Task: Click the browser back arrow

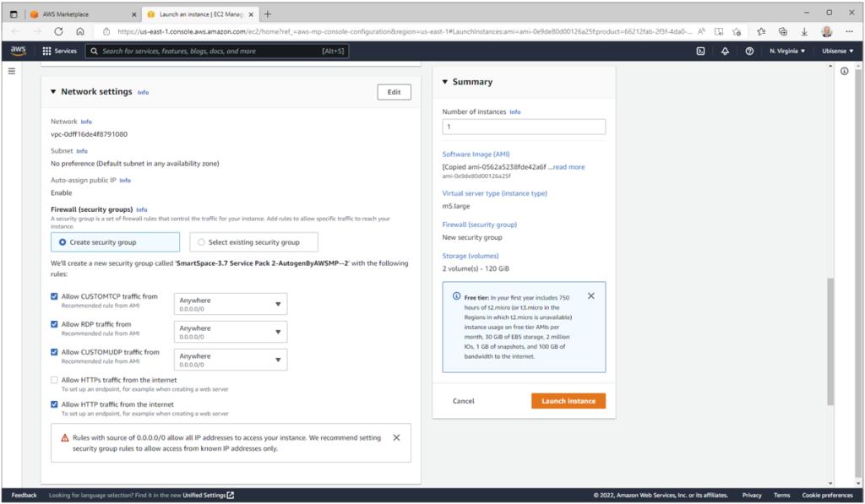Action: tap(15, 31)
